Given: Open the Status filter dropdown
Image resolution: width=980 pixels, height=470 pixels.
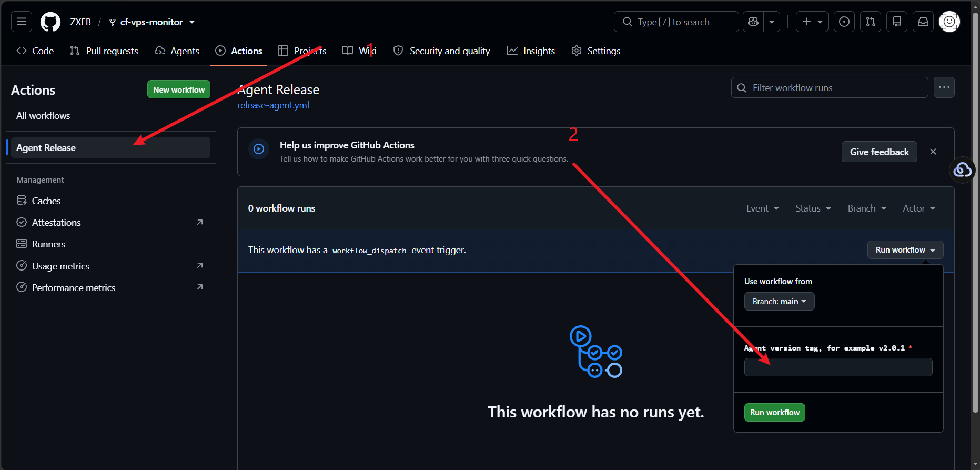Looking at the screenshot, I should click(x=813, y=208).
